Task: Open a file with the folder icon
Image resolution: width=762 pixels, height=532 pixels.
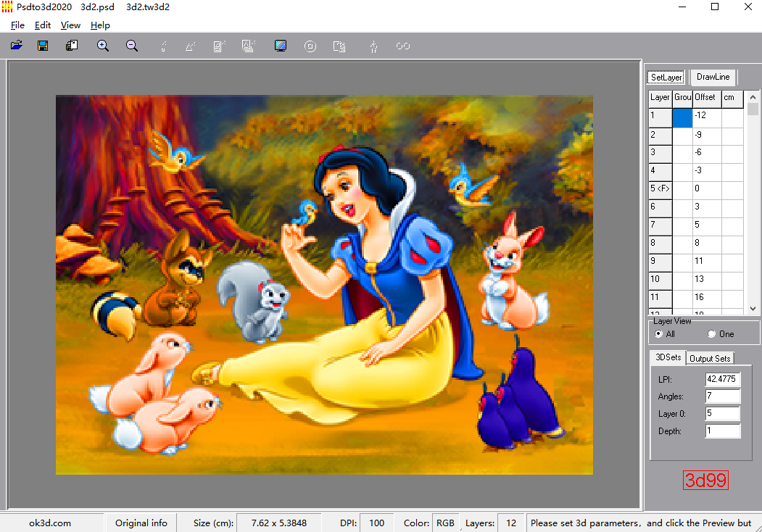Action: (x=17, y=46)
